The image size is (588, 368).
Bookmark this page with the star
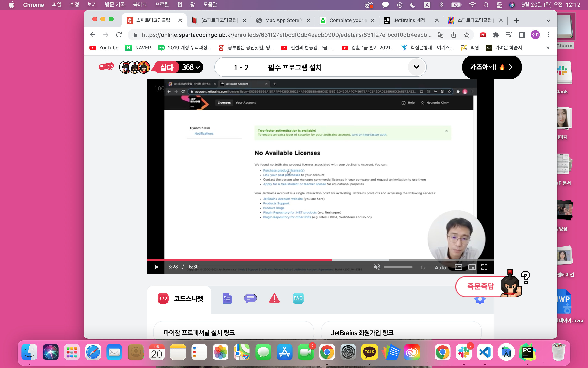point(467,35)
